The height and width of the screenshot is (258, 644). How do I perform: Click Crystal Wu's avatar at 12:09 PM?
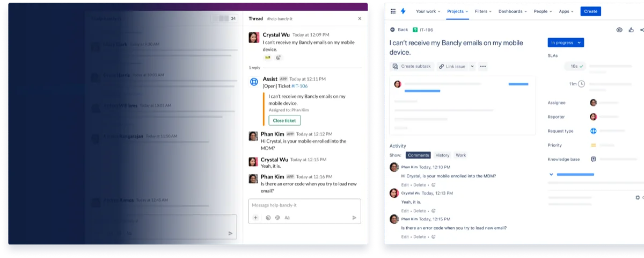254,37
